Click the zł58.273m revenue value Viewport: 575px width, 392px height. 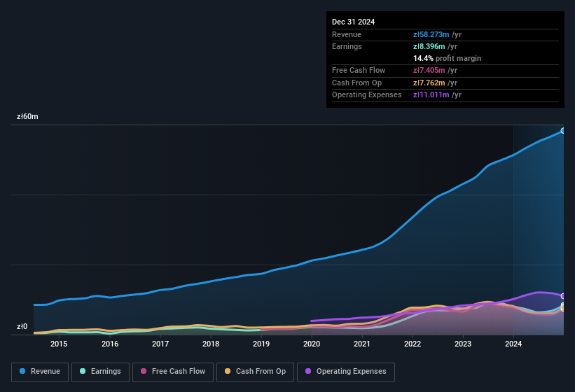pyautogui.click(x=431, y=34)
